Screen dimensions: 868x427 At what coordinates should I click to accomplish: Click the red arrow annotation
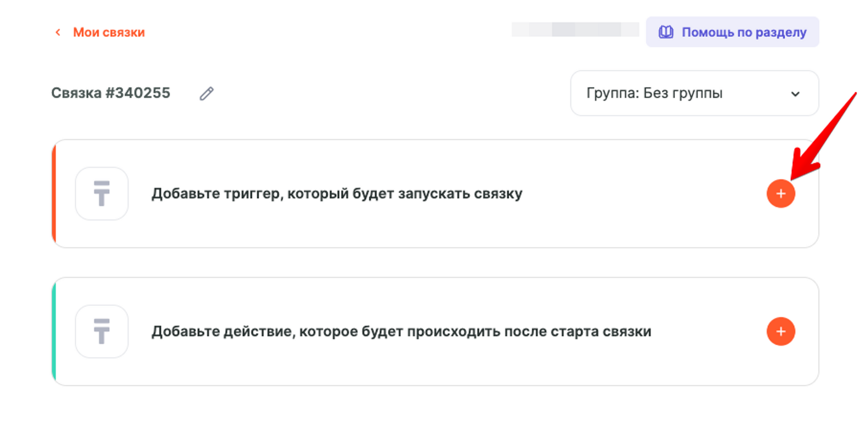(825, 135)
